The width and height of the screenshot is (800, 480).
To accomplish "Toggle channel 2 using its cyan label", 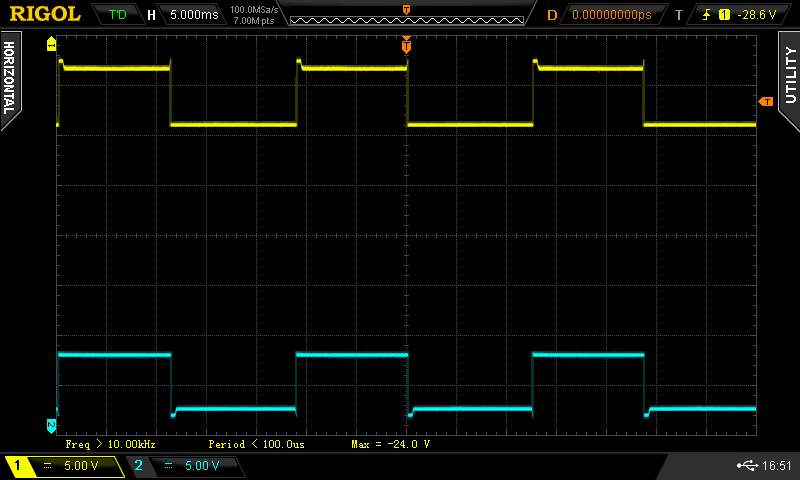I will click(x=138, y=466).
